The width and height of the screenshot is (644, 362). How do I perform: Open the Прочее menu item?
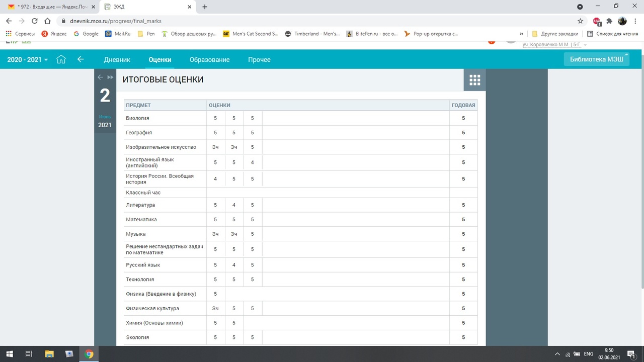(x=259, y=59)
